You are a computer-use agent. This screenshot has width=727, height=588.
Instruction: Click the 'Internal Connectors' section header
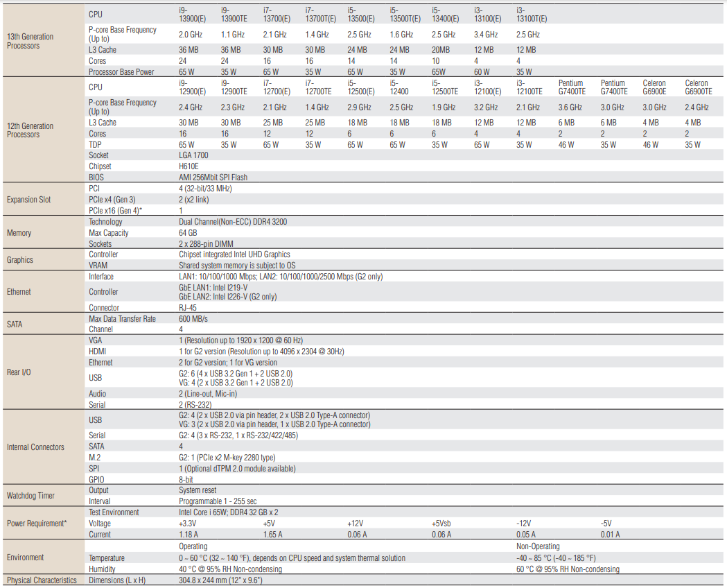35,447
